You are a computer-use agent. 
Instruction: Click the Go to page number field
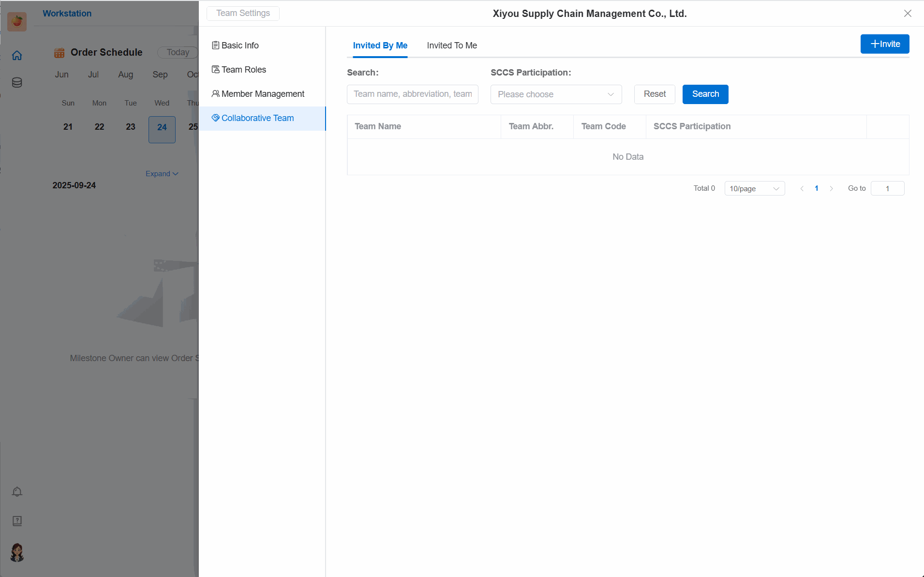coord(887,189)
